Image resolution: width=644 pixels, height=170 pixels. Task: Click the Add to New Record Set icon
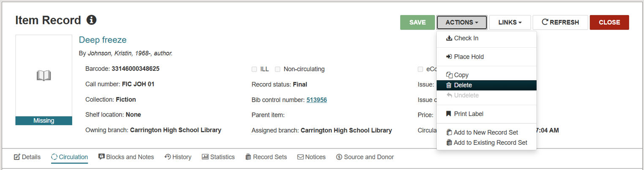click(449, 132)
